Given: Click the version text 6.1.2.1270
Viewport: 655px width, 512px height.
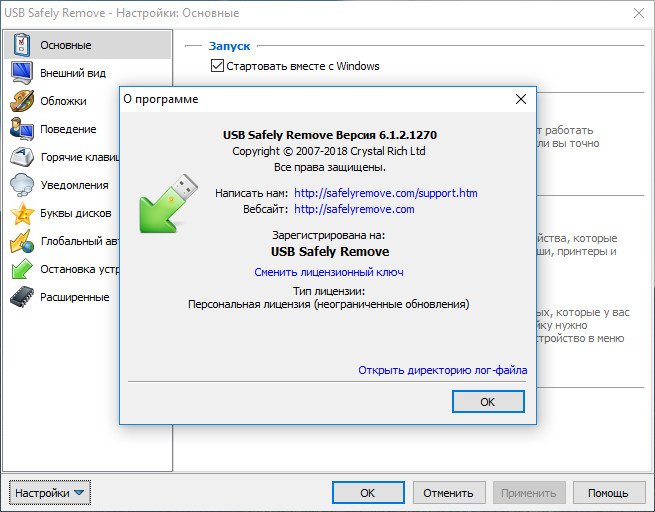Looking at the screenshot, I should click(x=408, y=135).
